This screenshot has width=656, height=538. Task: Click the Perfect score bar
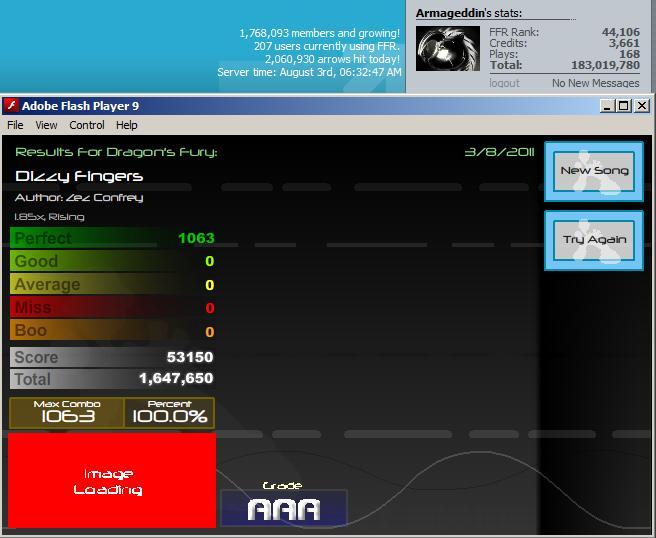pyautogui.click(x=112, y=238)
